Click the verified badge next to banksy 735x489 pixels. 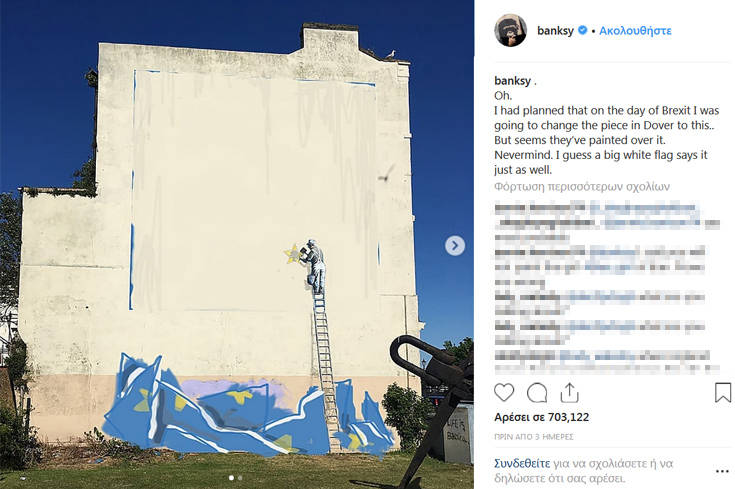[582, 30]
